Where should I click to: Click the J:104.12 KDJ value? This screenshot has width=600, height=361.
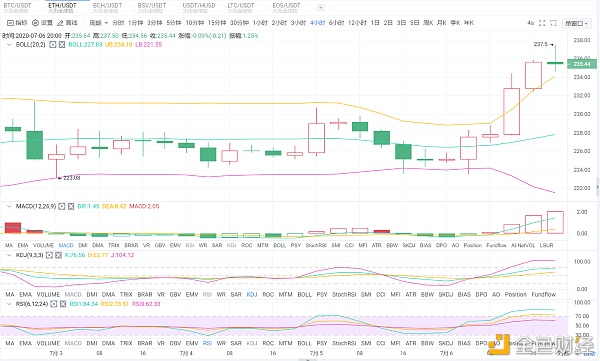122,255
